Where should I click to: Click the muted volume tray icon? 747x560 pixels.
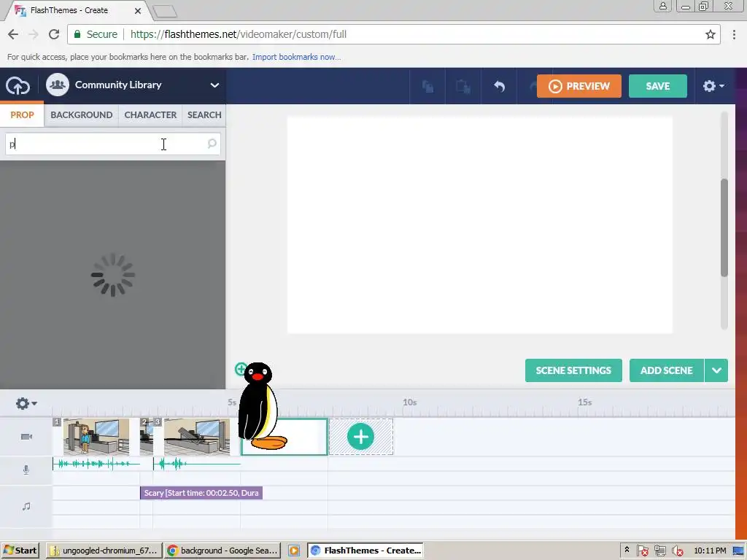click(677, 551)
